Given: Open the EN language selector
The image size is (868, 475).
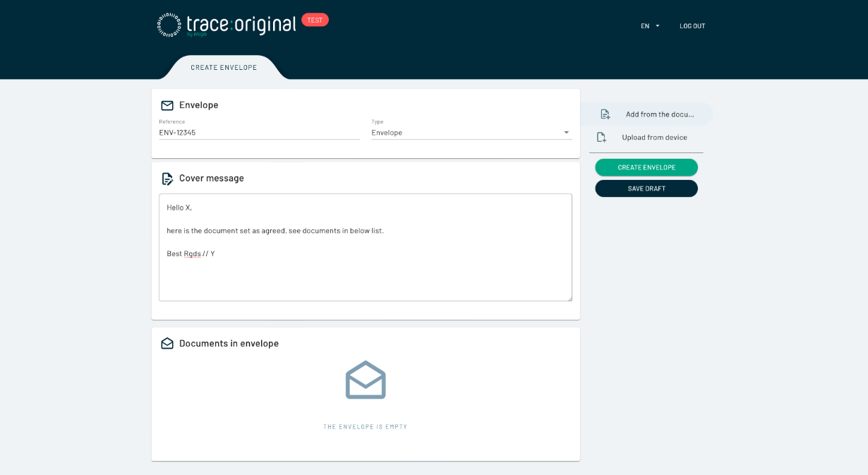Looking at the screenshot, I should click(649, 26).
